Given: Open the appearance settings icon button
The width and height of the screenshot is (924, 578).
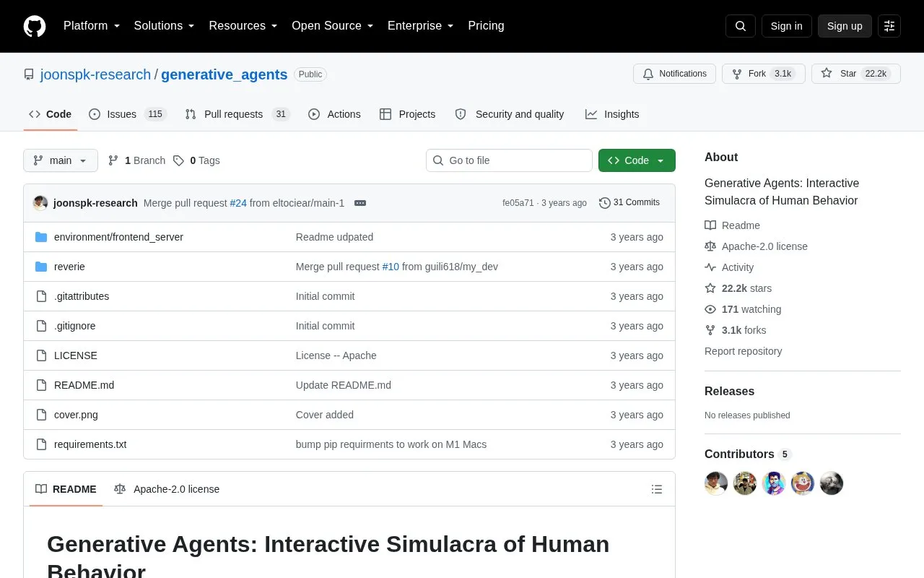Looking at the screenshot, I should (889, 26).
